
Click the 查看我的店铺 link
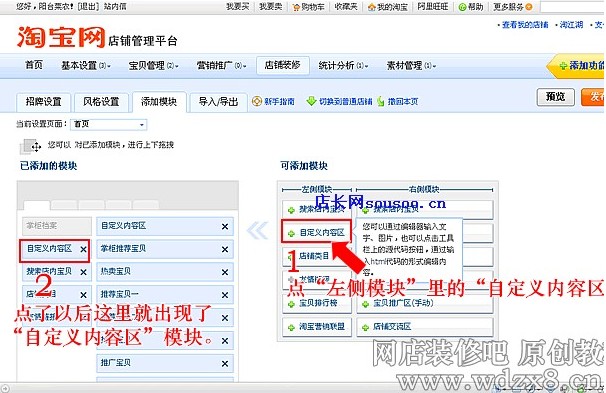tap(525, 25)
